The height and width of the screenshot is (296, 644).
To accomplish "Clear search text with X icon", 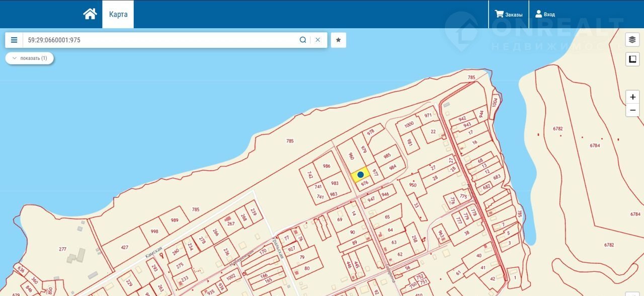I will pos(318,40).
